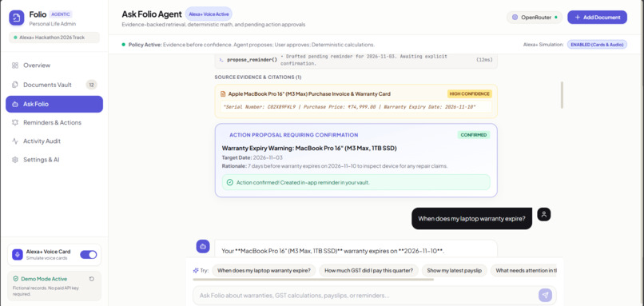This screenshot has width=644, height=306.
Task: Click the Overview grid icon
Action: click(x=15, y=66)
